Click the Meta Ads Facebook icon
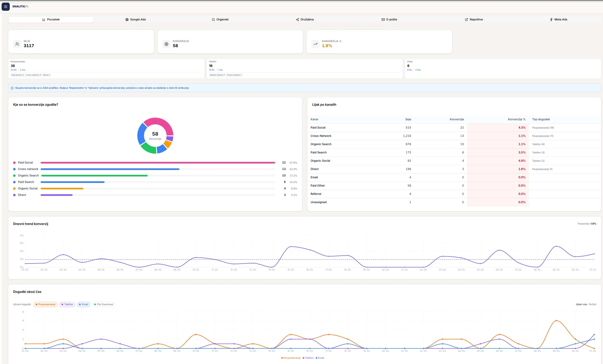The image size is (603, 364). coord(551,20)
